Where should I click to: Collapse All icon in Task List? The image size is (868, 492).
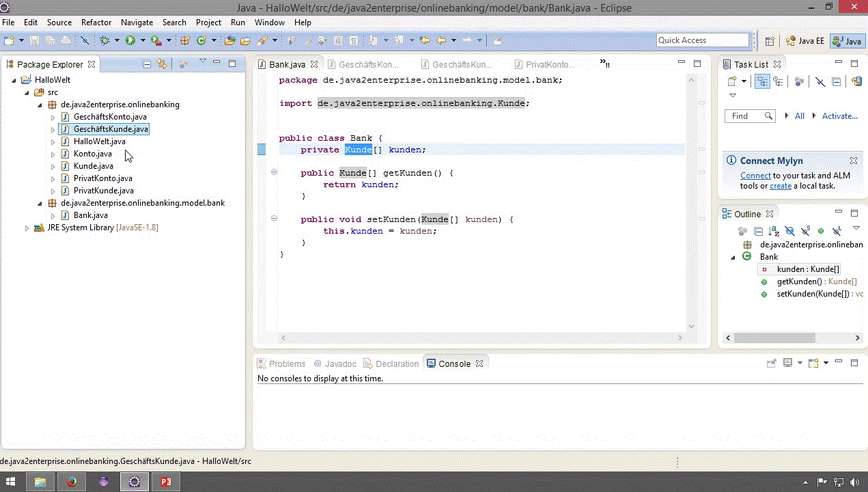point(836,81)
